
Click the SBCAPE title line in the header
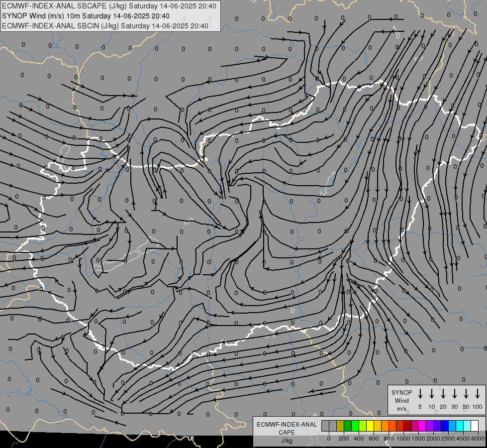[109, 6]
